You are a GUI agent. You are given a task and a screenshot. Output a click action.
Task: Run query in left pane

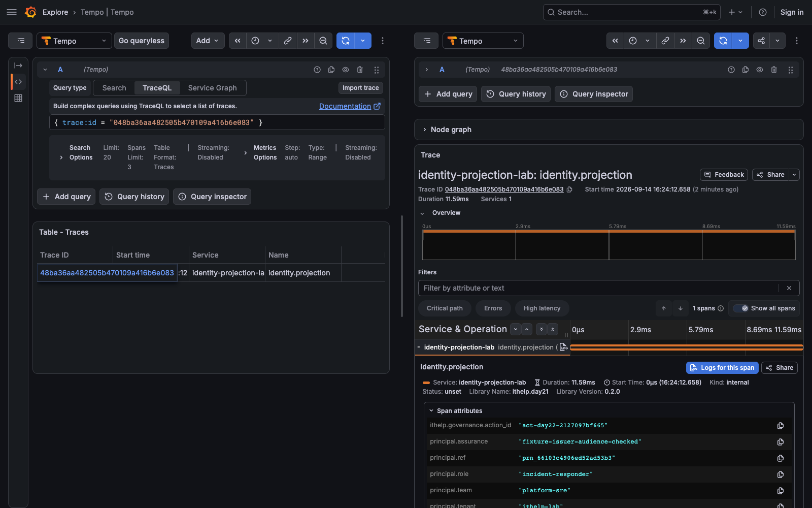click(346, 41)
